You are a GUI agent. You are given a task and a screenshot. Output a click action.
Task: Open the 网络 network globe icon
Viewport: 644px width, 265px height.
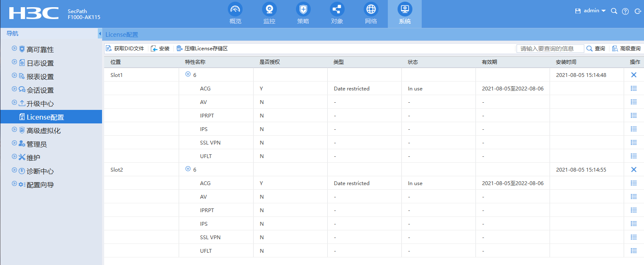371,9
